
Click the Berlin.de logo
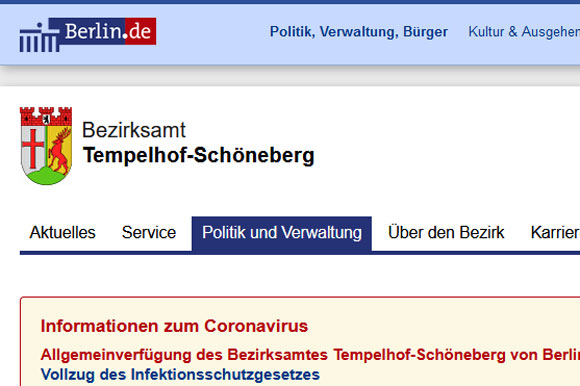click(88, 34)
